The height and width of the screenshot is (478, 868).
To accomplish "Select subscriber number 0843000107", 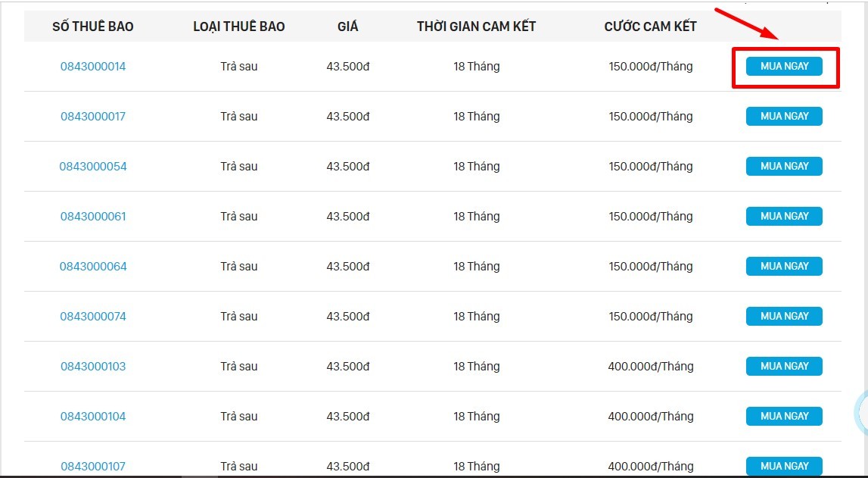I will click(93, 467).
